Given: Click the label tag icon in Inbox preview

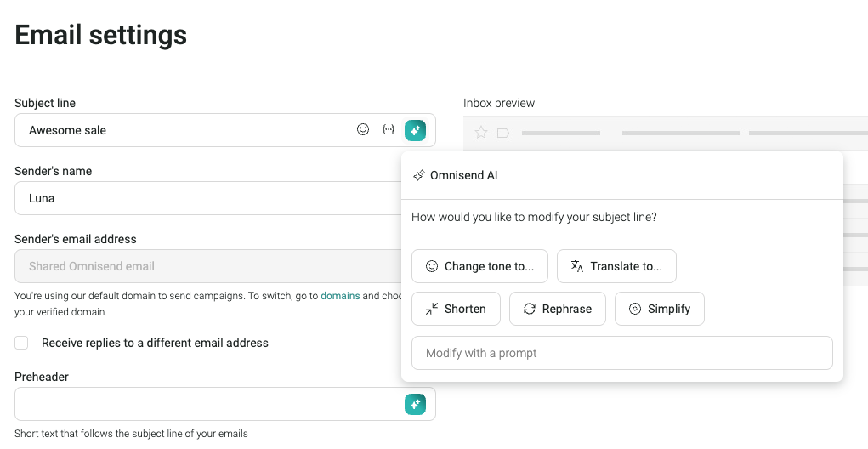Looking at the screenshot, I should point(503,133).
